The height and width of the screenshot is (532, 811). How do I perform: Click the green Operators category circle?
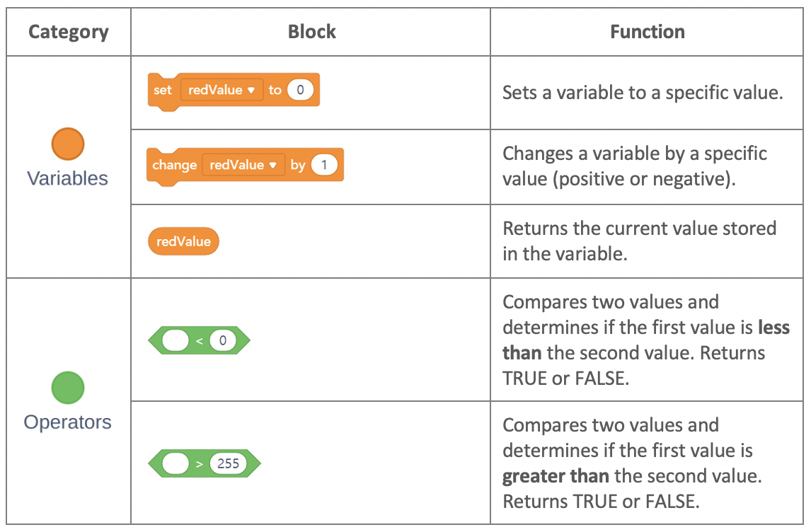coord(68,388)
